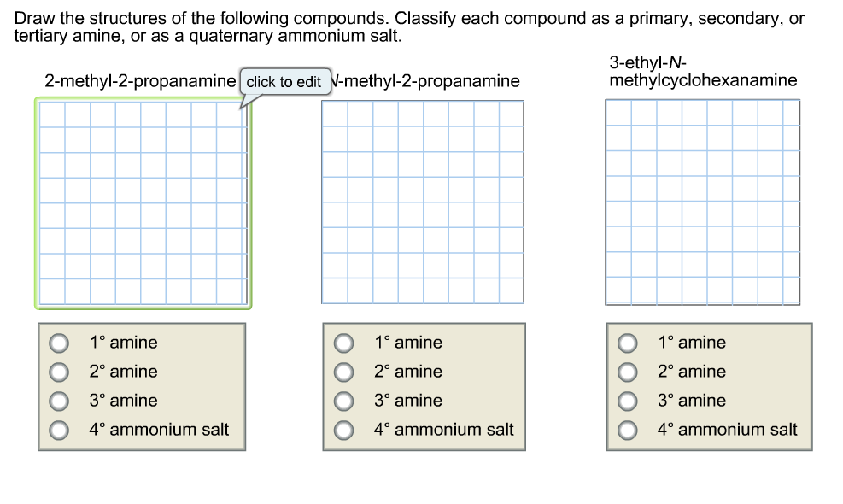Select 4° ammonium salt for N-methyl-2-propanamine
This screenshot has height=504, width=843.
(343, 429)
